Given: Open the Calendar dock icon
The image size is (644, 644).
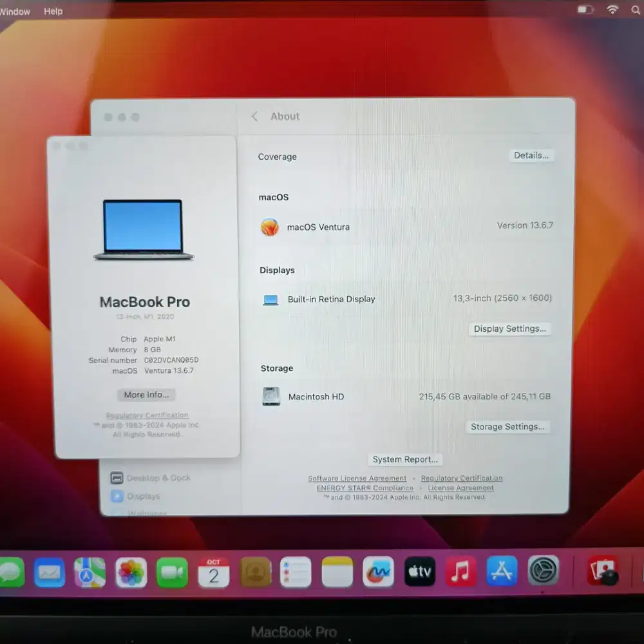Looking at the screenshot, I should 214,572.
